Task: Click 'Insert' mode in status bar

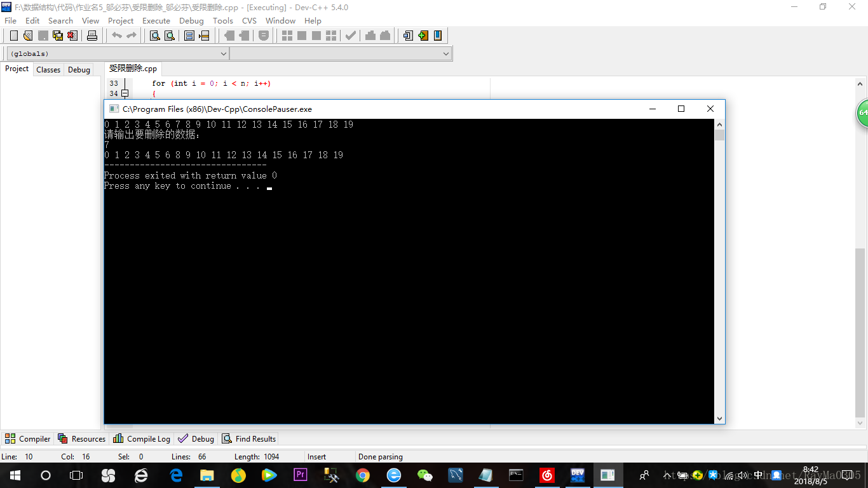Action: pos(316,456)
